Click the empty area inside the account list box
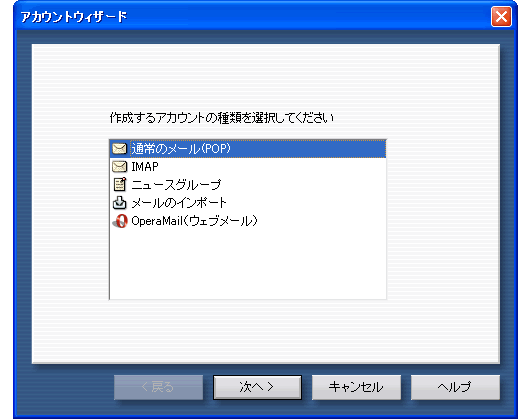 click(248, 265)
